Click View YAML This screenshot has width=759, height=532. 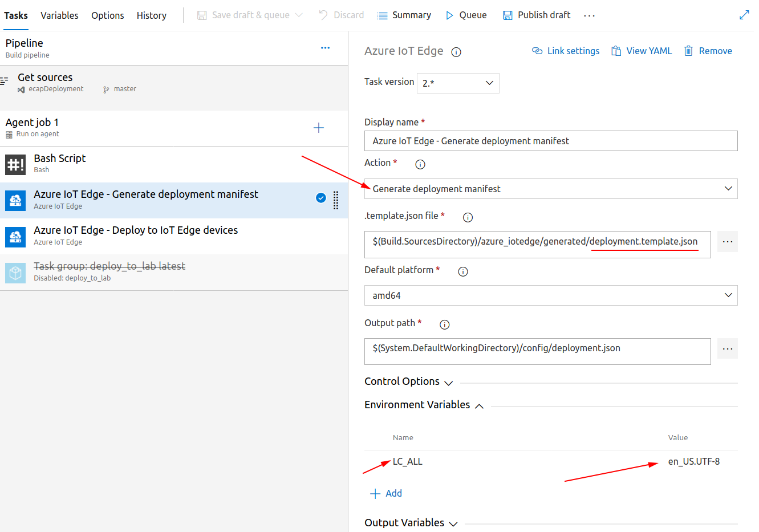642,51
